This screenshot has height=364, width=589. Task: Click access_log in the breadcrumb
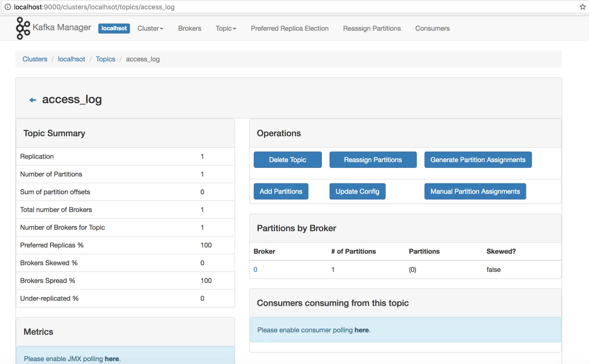pos(143,59)
